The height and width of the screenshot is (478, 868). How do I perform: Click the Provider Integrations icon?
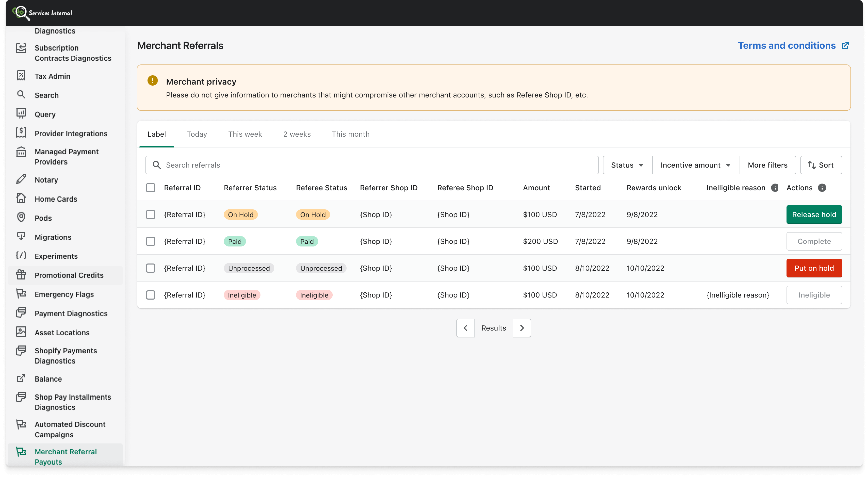(21, 133)
